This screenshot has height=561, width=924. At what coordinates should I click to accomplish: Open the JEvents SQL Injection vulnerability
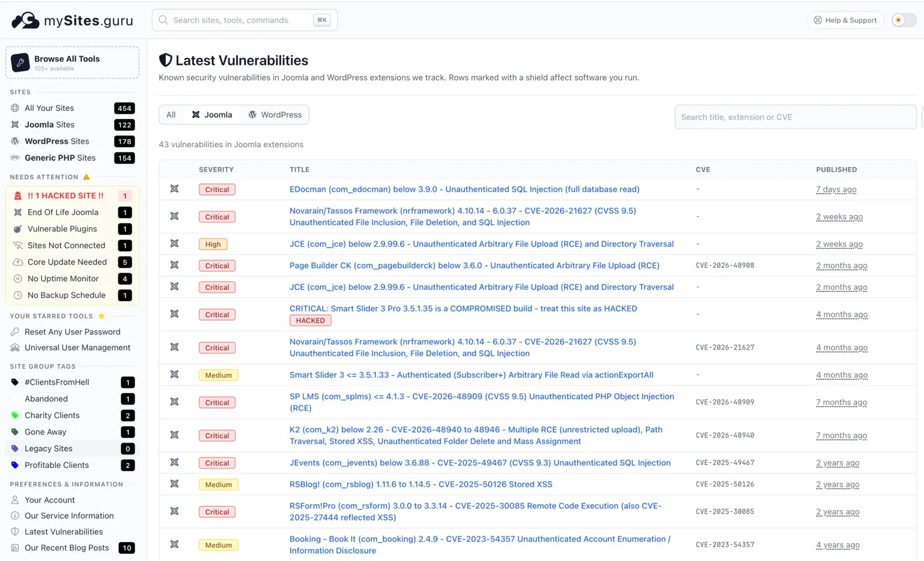(480, 463)
